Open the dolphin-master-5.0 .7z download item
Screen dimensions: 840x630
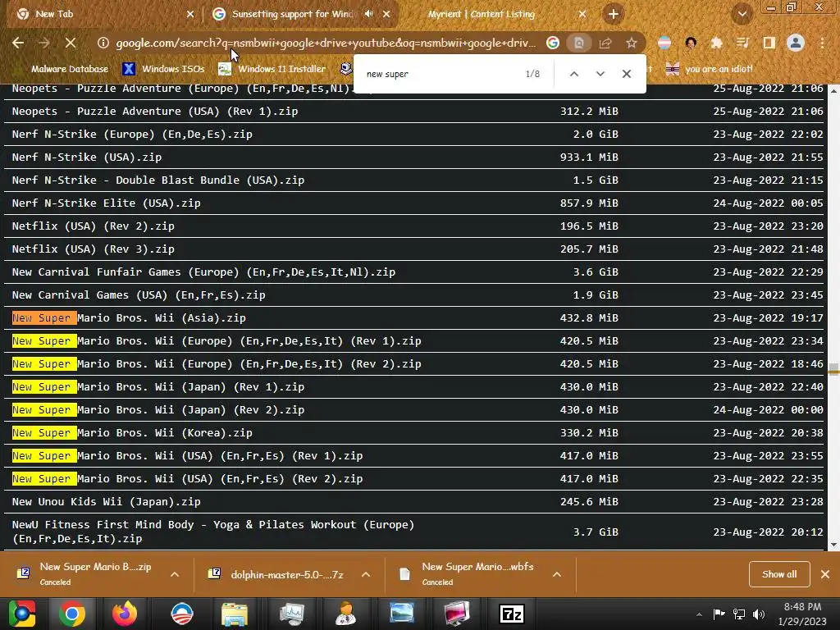pyautogui.click(x=276, y=574)
